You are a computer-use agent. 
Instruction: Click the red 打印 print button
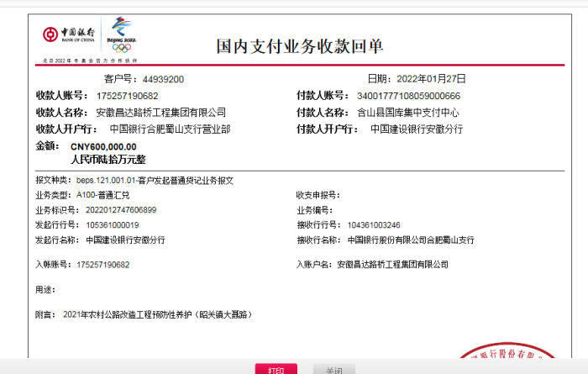[276, 370]
